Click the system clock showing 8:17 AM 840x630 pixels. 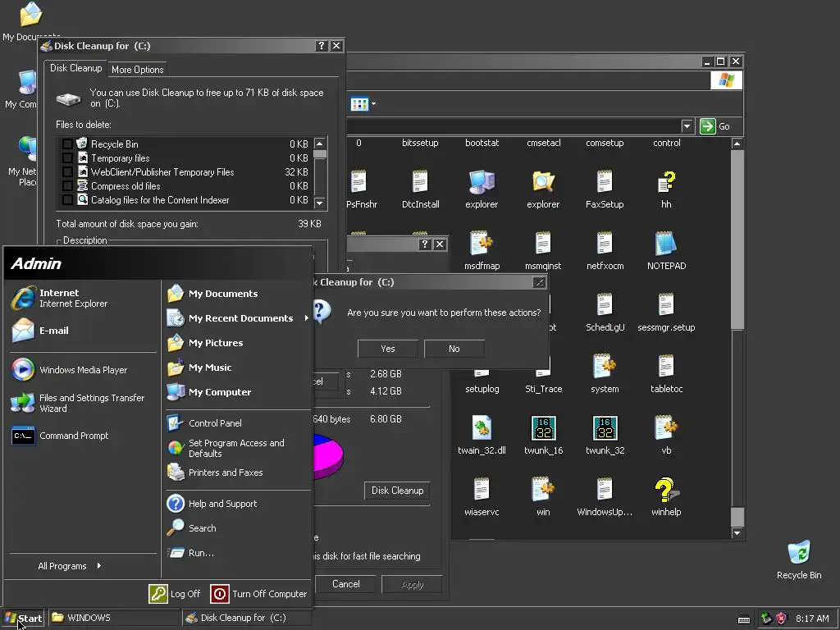click(x=812, y=619)
